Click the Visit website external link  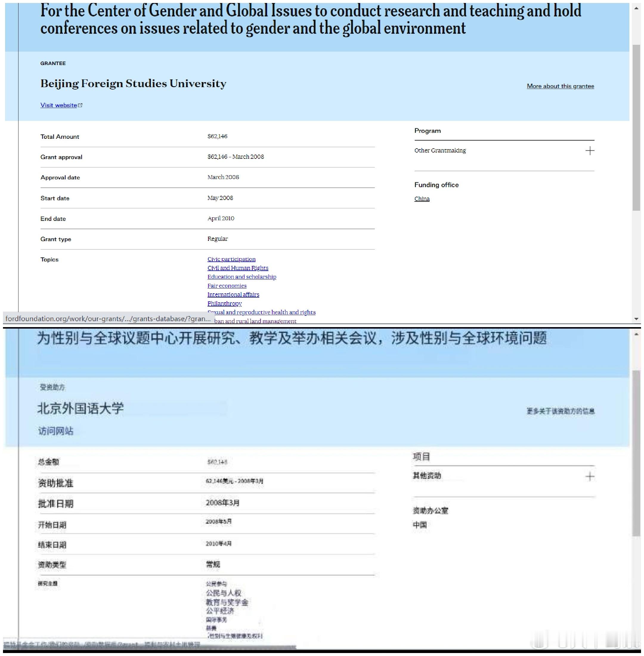click(58, 105)
